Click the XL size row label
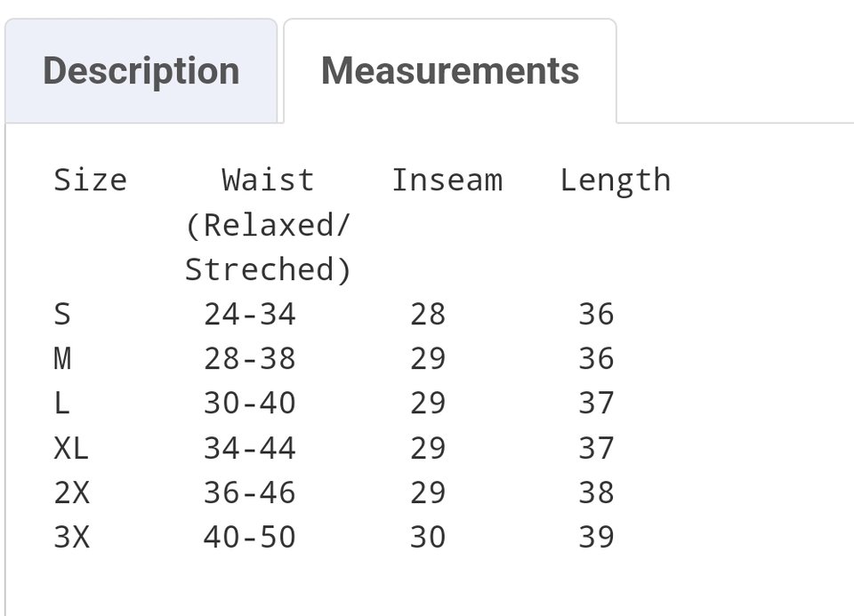 coord(71,448)
